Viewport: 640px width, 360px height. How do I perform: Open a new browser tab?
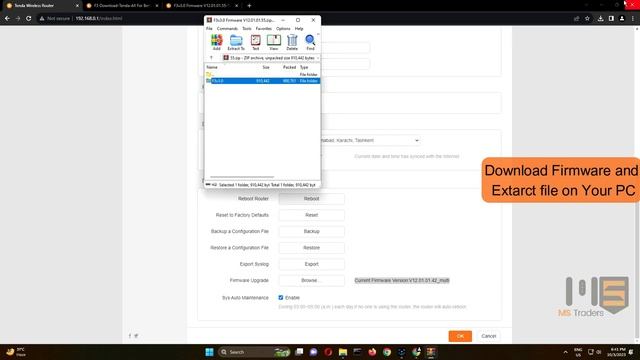click(x=249, y=6)
